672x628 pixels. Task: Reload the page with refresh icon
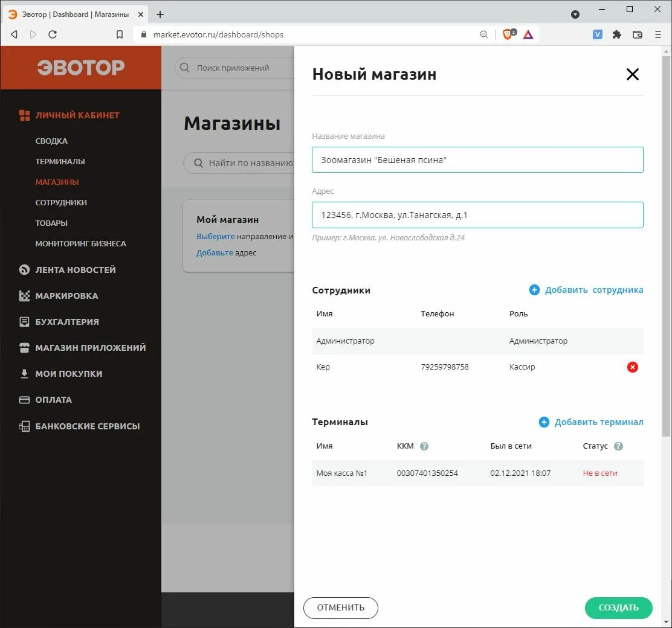pos(53,34)
